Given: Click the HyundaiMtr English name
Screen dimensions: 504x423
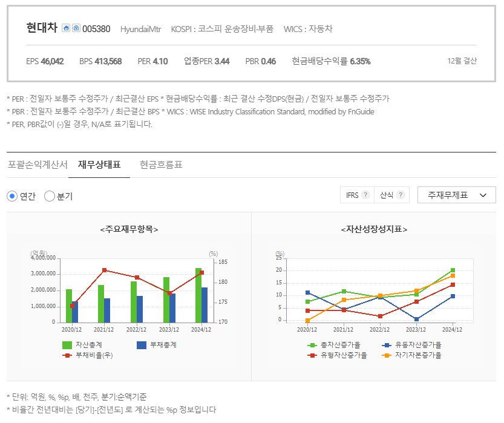Looking at the screenshot, I should tap(141, 29).
